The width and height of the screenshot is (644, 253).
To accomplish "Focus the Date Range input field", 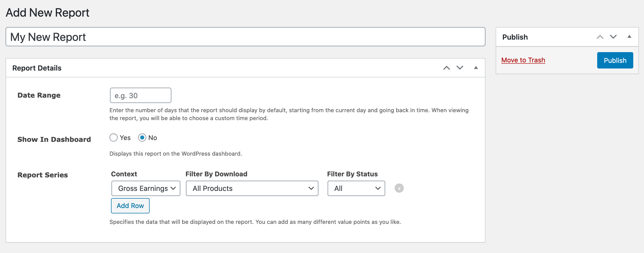I will tap(140, 96).
